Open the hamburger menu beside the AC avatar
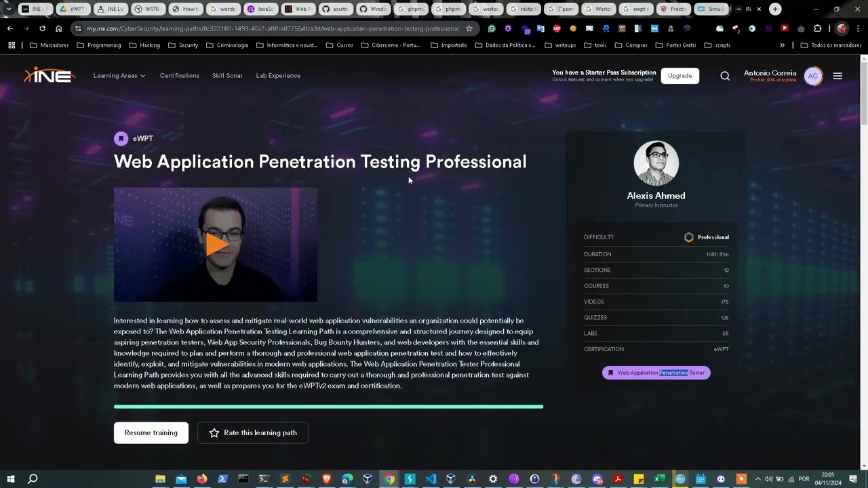Viewport: 868px width, 488px height. pos(837,76)
